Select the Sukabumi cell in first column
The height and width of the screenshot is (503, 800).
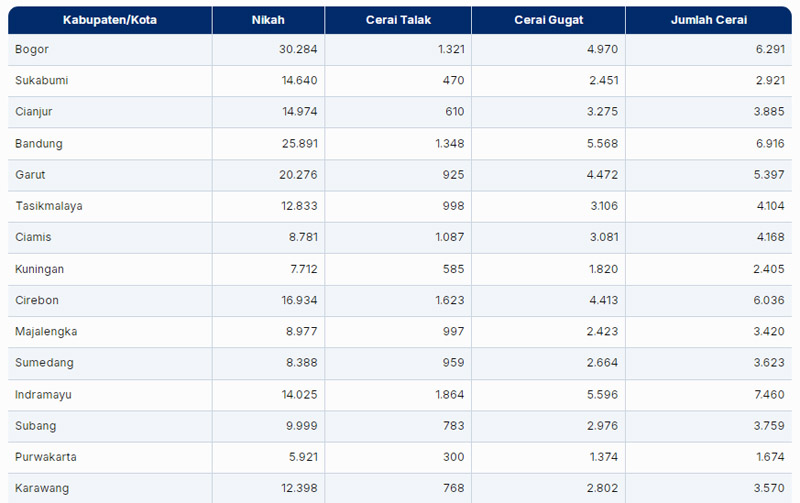[x=42, y=80]
